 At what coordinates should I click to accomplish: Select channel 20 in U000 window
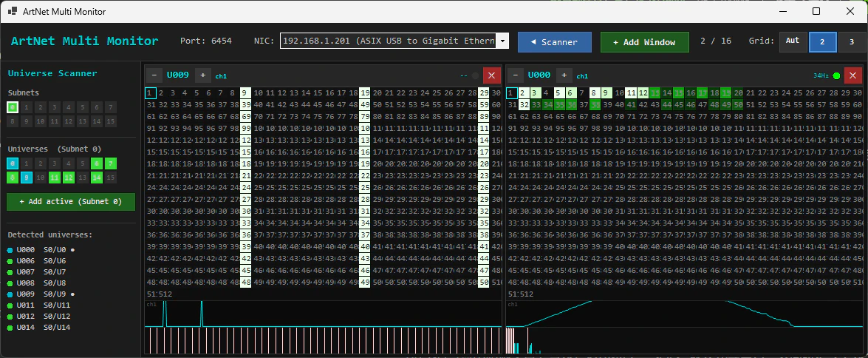pos(739,93)
